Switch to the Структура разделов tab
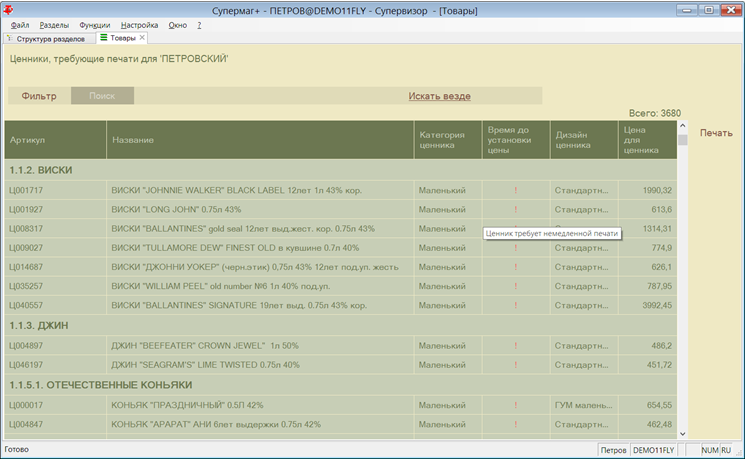 click(50, 39)
